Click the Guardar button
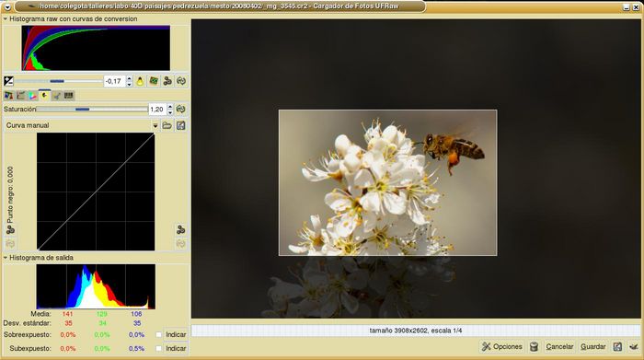Image resolution: width=644 pixels, height=360 pixels. pyautogui.click(x=592, y=346)
